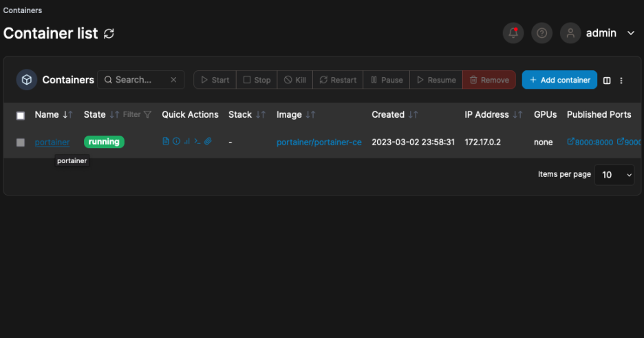The width and height of the screenshot is (644, 338).
Task: Sort the table by Created
Action: (x=395, y=114)
